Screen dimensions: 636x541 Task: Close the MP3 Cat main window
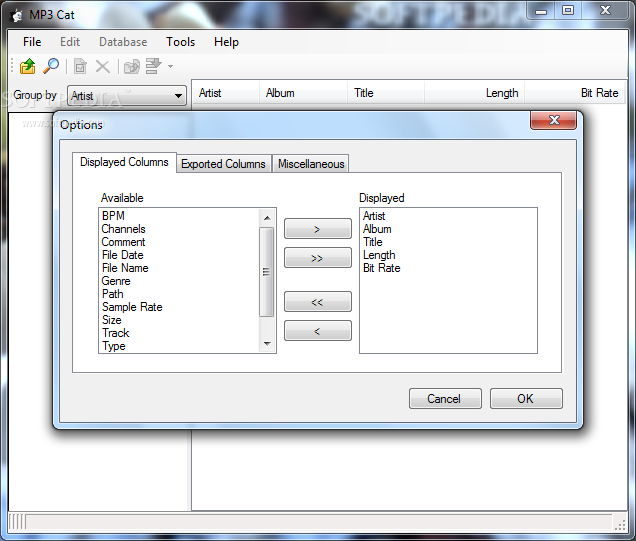click(x=606, y=11)
